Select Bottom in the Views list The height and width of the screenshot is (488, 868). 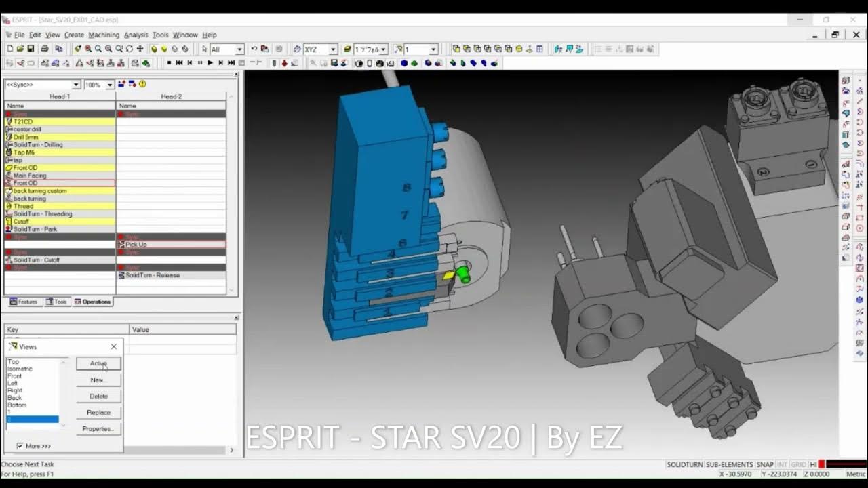[x=18, y=405]
